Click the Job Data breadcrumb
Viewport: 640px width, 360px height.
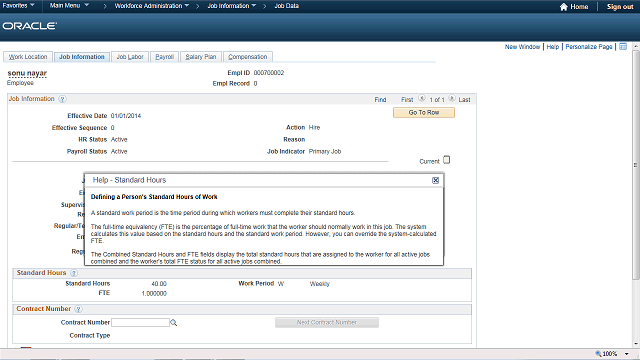(286, 6)
